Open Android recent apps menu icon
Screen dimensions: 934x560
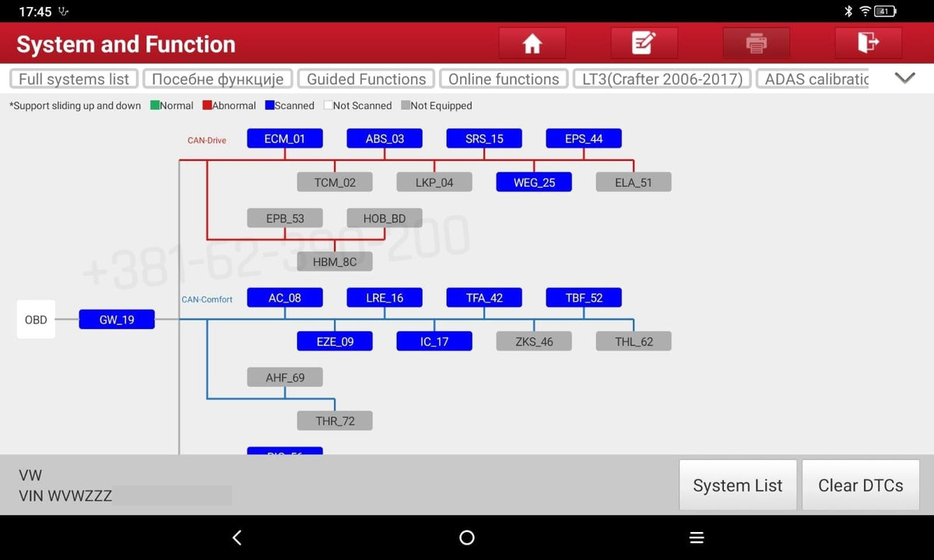tap(697, 537)
